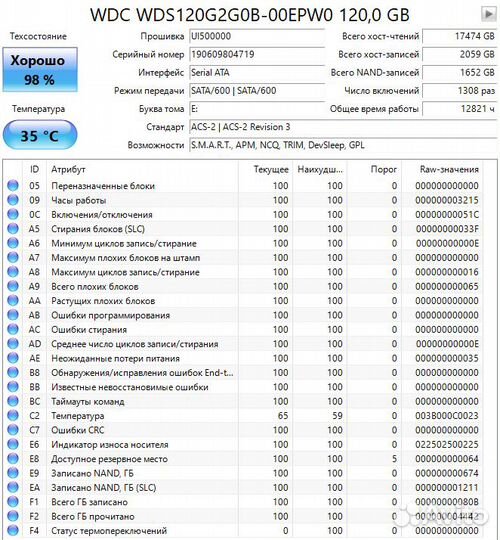The height and width of the screenshot is (540, 500).
Task: Click the status icon of row EA
Action: pos(13,487)
